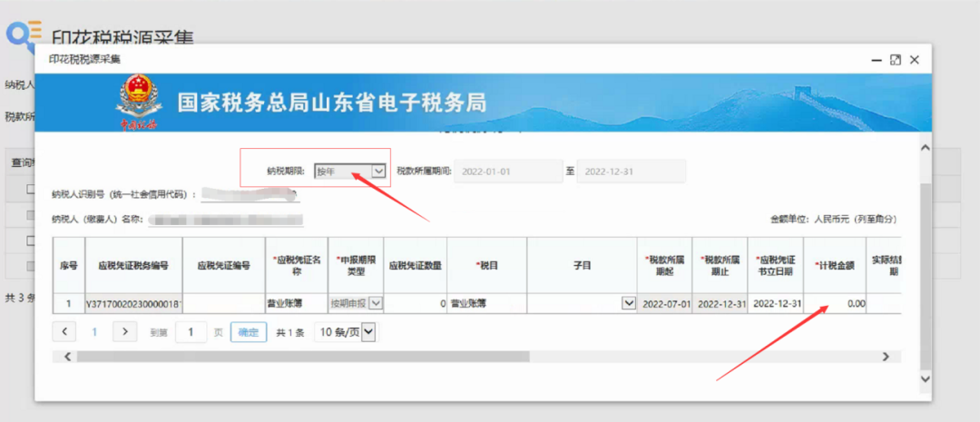Tick the first checkbox in background list

pyautogui.click(x=30, y=191)
